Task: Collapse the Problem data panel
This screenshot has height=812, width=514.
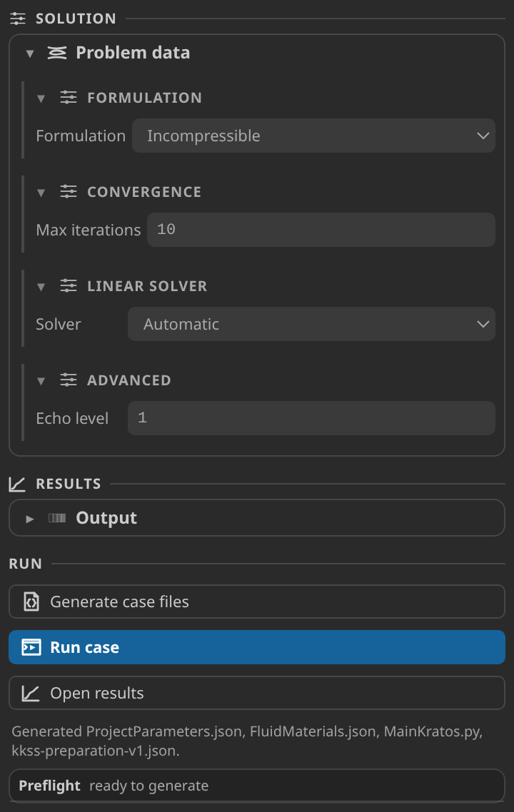Action: pyautogui.click(x=30, y=54)
